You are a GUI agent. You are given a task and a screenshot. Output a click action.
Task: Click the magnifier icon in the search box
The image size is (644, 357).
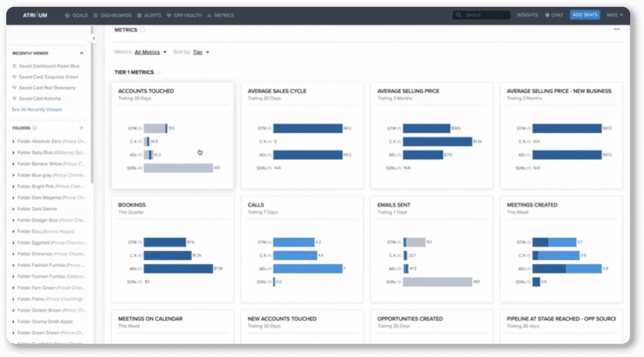460,15
